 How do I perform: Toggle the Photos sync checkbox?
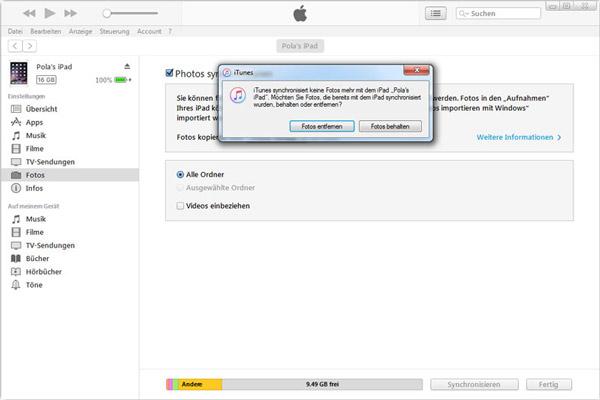[170, 73]
